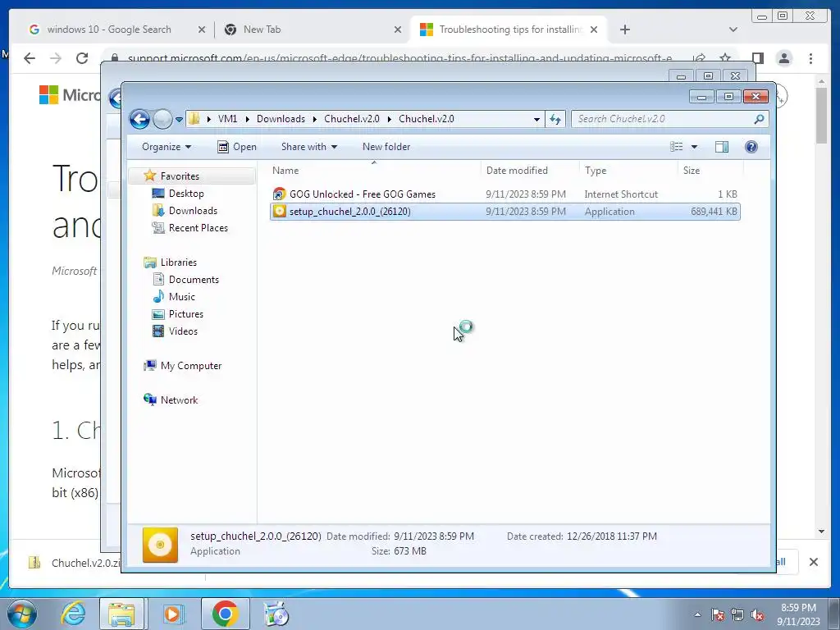
Task: Click Windows Media Player taskbar icon
Action: pos(172,614)
